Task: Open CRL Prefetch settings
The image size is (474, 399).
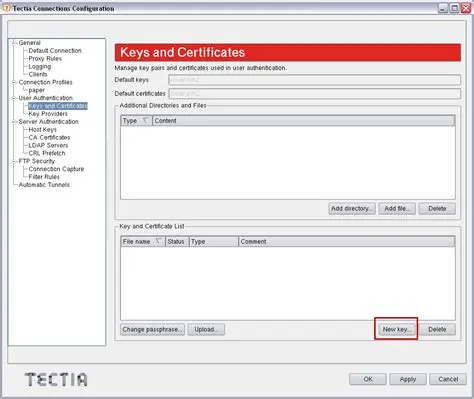Action: [x=47, y=153]
